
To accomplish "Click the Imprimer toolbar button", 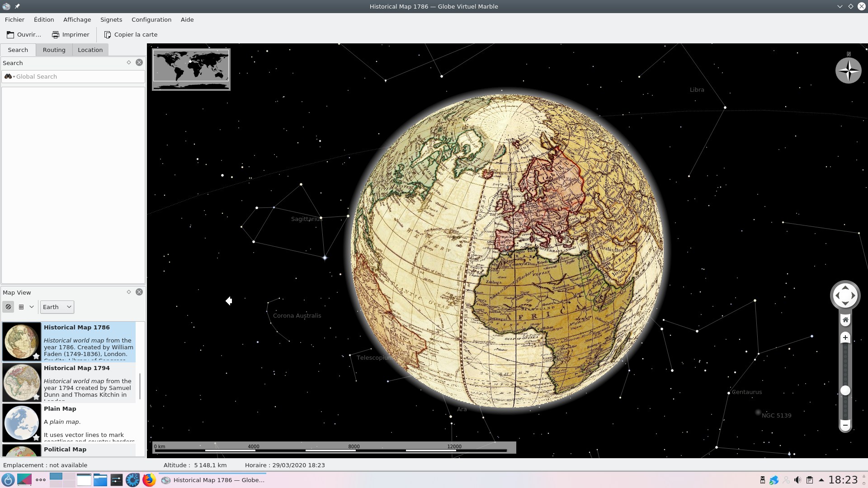I will 71,34.
